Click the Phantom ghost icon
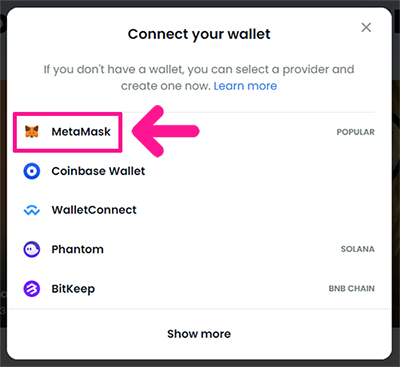Viewport: 400px width, 367px height. (x=32, y=249)
